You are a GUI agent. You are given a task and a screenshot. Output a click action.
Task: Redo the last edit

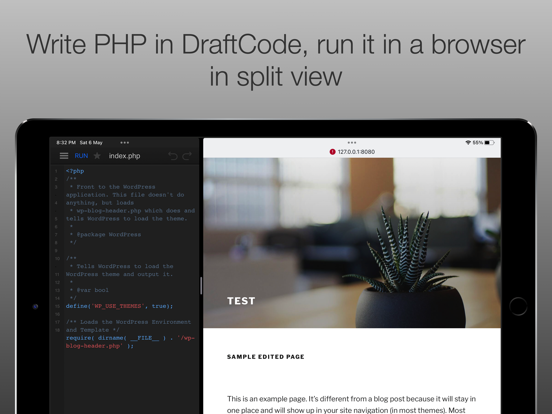187,156
